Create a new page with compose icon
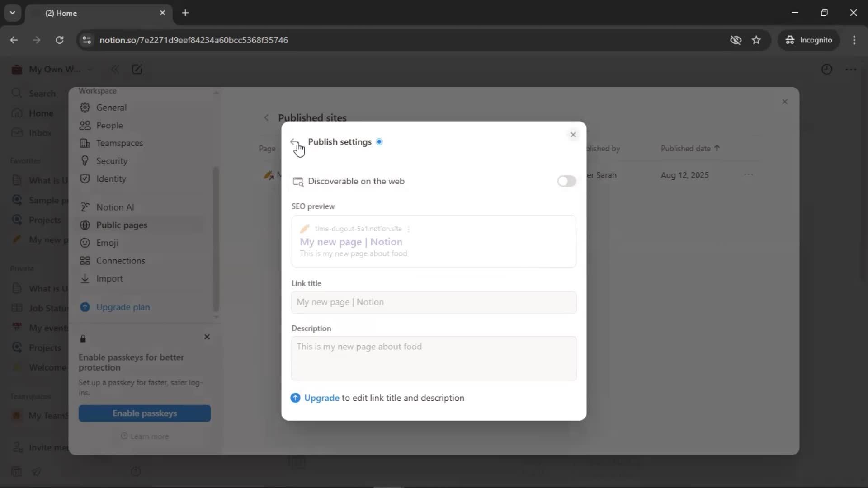 coord(137,70)
